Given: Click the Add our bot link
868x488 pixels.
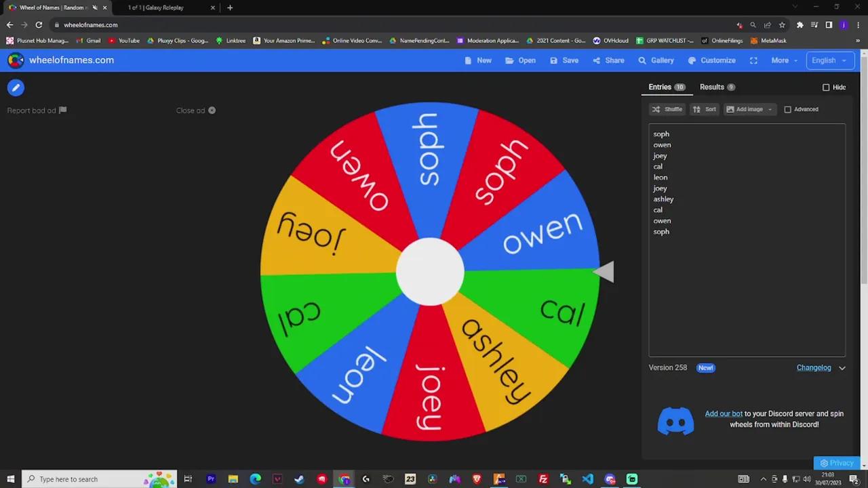Looking at the screenshot, I should point(724,413).
